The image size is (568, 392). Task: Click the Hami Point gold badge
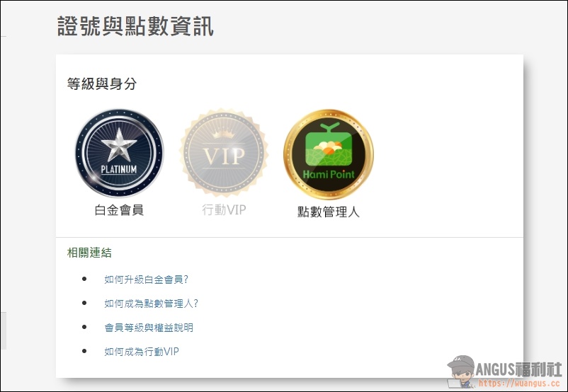(x=329, y=154)
